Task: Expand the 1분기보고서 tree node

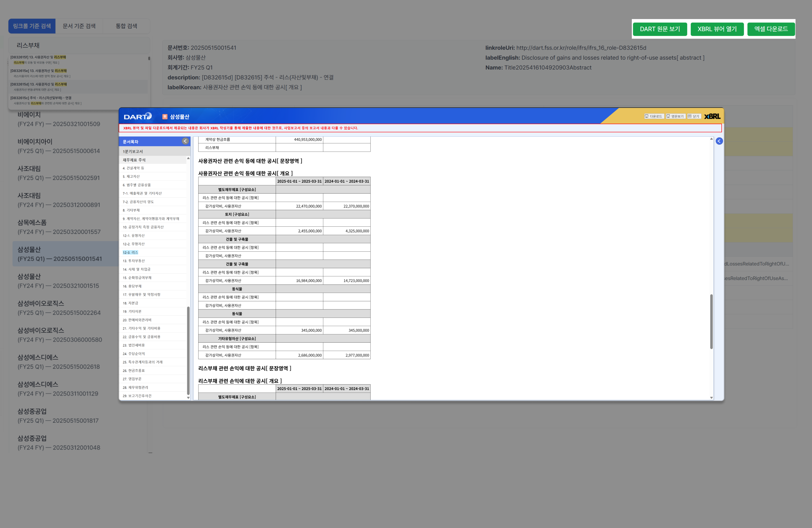Action: pyautogui.click(x=133, y=152)
